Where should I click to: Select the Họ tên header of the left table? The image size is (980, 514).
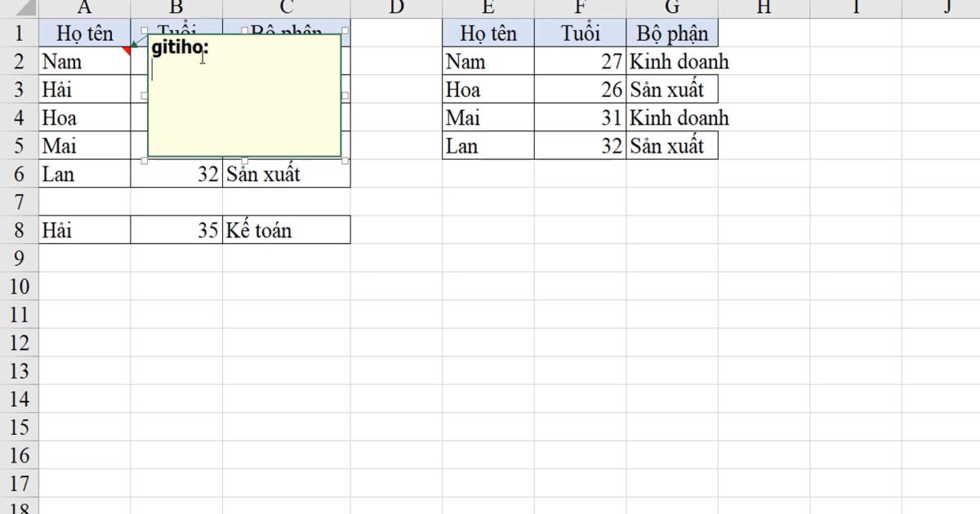(83, 33)
